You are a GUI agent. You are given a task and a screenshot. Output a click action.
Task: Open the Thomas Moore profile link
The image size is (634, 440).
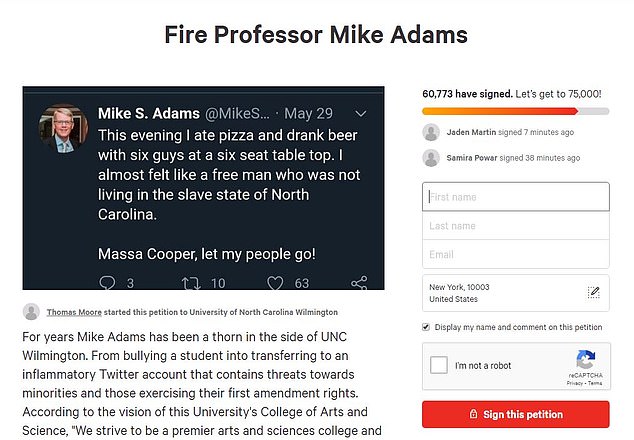click(x=74, y=312)
